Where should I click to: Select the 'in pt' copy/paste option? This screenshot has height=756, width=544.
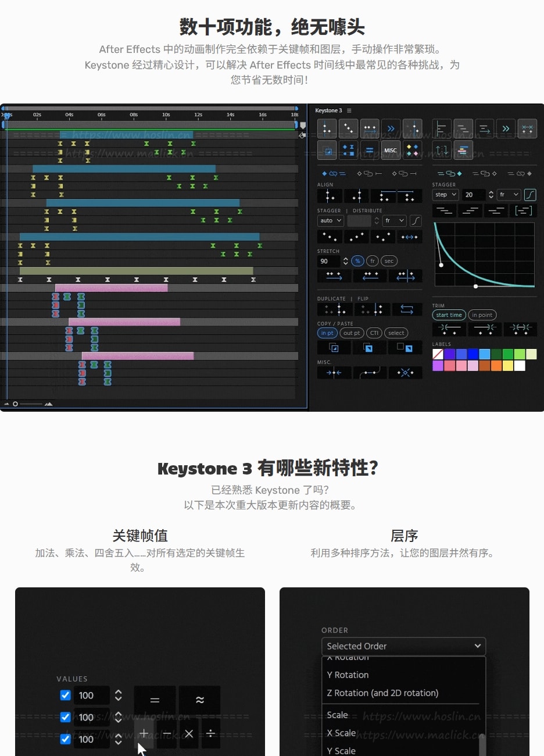click(327, 333)
